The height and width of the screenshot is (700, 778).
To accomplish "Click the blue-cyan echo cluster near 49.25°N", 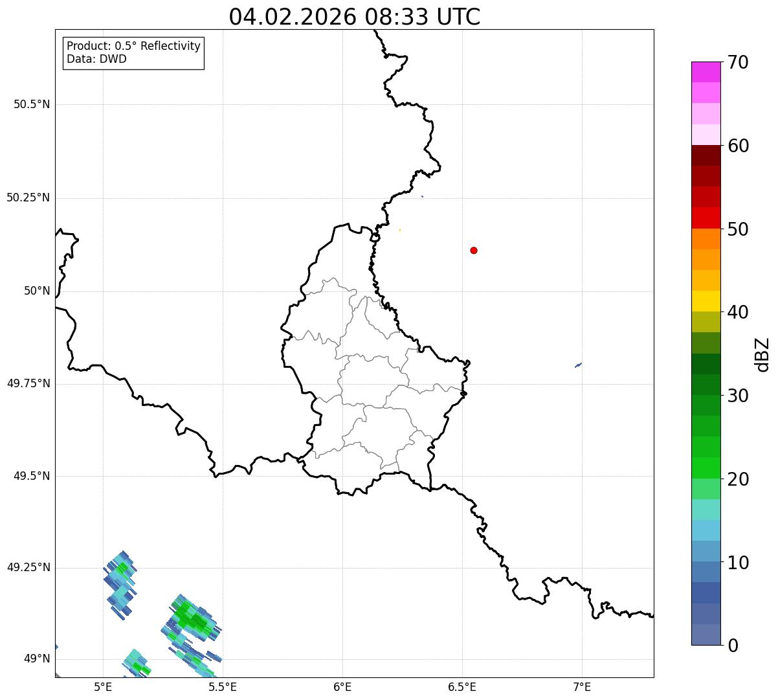I will tap(120, 585).
